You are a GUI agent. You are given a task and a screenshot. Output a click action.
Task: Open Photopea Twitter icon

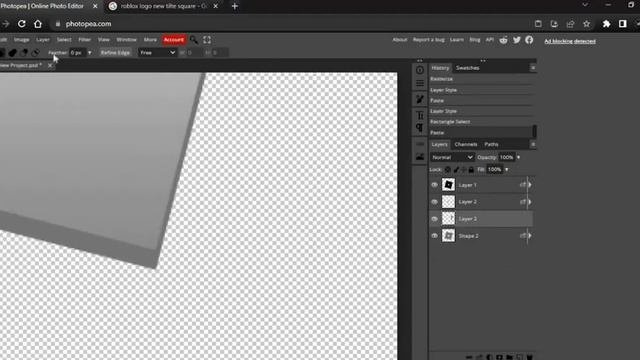(517, 40)
